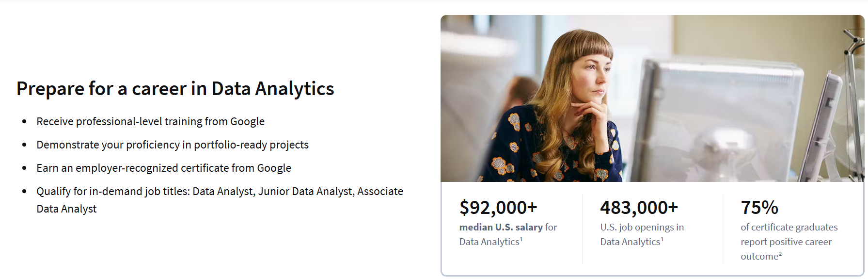Click 'Demonstrate your proficiency in portfolio-ready projects' text
868x279 pixels.
tap(172, 145)
